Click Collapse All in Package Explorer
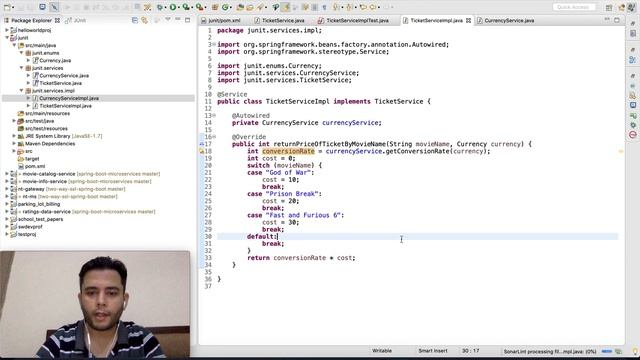The height and width of the screenshot is (360, 640). pos(135,20)
